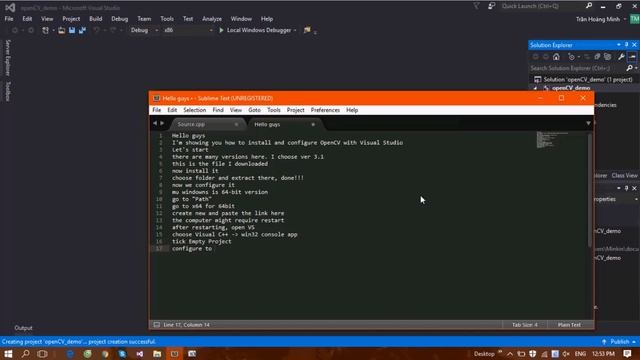
Task: Open the Server Explorer side tab
Action: (x=7, y=58)
